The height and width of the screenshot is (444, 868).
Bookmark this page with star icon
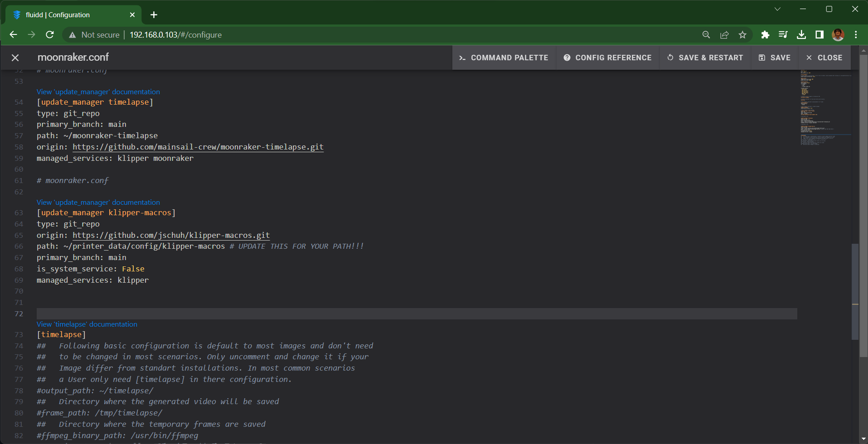tap(742, 35)
